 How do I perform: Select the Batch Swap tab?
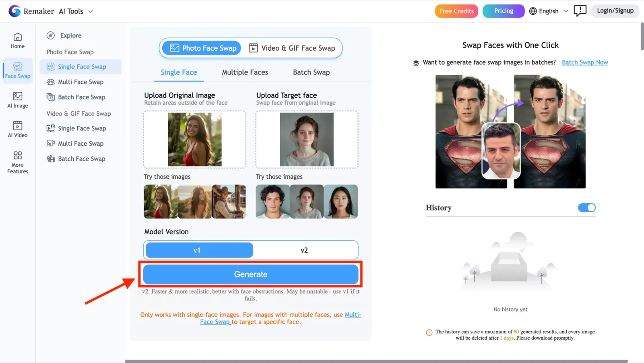point(311,72)
